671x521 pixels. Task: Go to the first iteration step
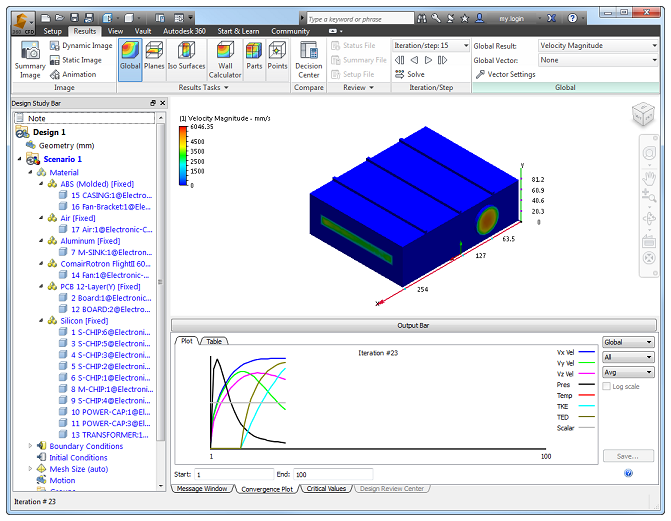(399, 60)
